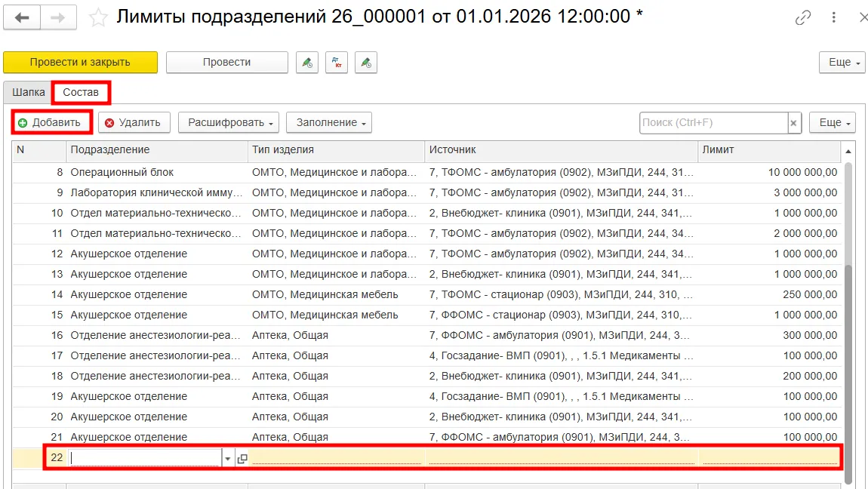Click the limit 200 000,00 cell

click(769, 376)
